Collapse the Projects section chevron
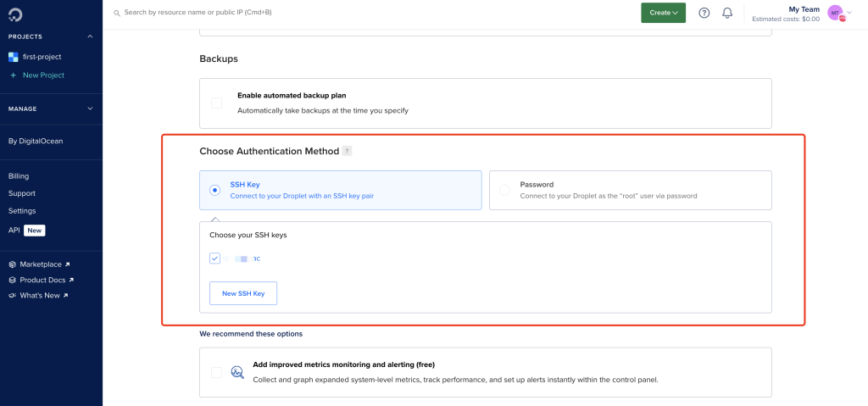 pyautogui.click(x=90, y=36)
